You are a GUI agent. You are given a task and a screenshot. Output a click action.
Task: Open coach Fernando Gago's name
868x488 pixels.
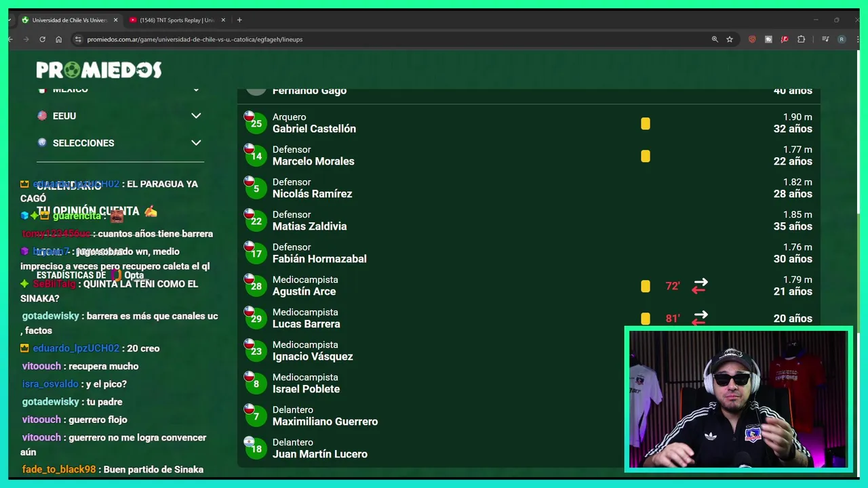pyautogui.click(x=309, y=91)
